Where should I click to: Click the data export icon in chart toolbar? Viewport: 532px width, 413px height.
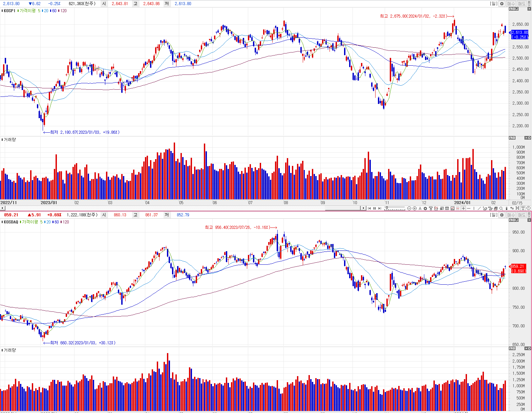(x=442, y=208)
